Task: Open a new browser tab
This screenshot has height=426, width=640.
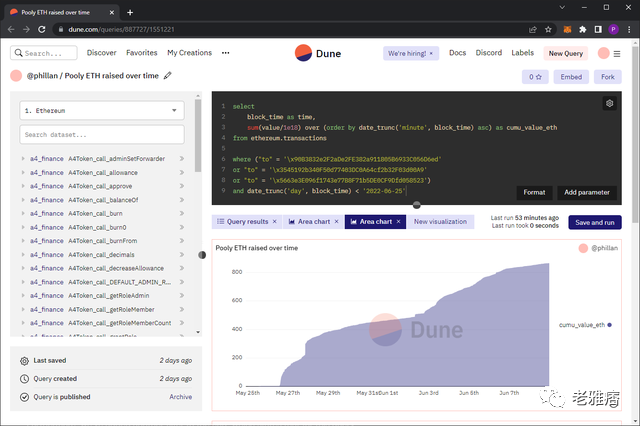Action: click(130, 13)
